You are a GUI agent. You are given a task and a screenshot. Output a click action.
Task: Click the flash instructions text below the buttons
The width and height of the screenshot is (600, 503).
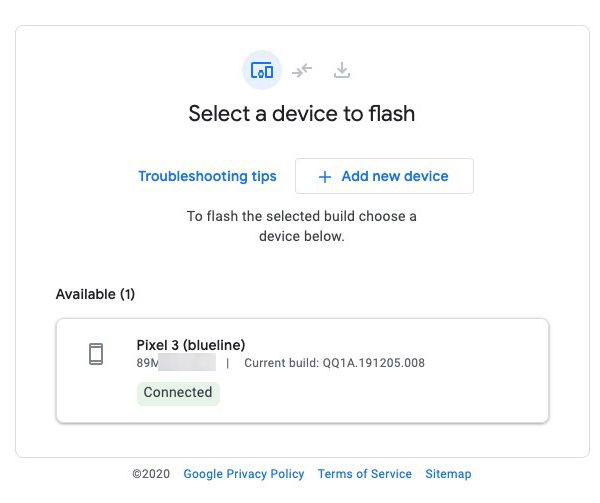[301, 226]
